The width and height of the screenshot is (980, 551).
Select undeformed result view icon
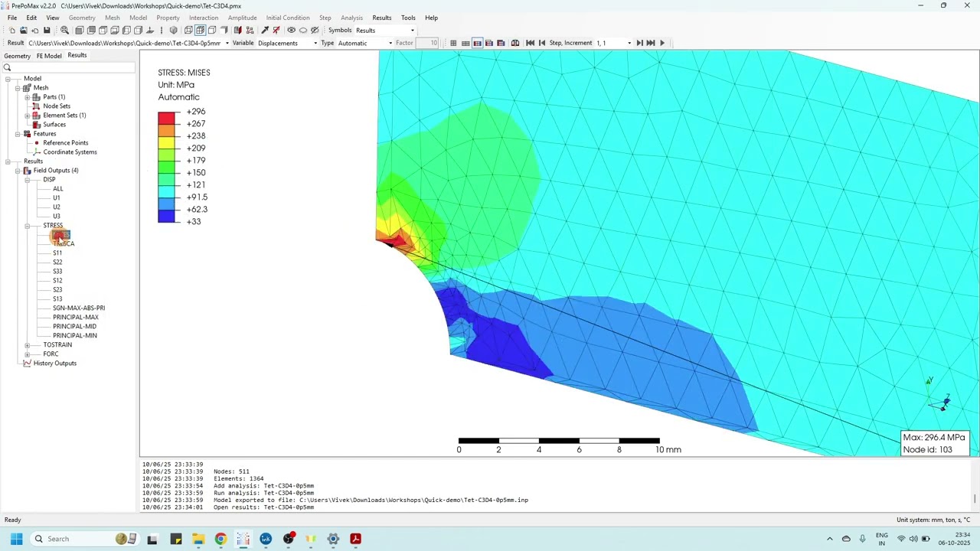(x=453, y=43)
